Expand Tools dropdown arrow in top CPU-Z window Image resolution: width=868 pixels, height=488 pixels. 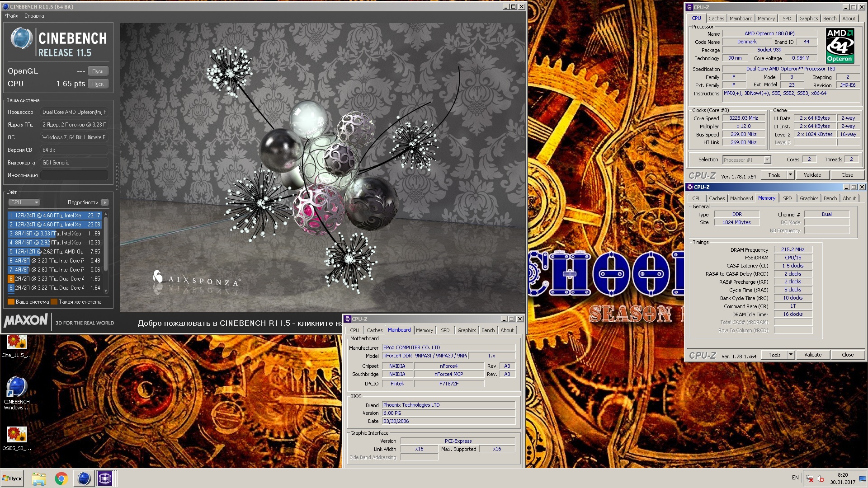click(790, 175)
